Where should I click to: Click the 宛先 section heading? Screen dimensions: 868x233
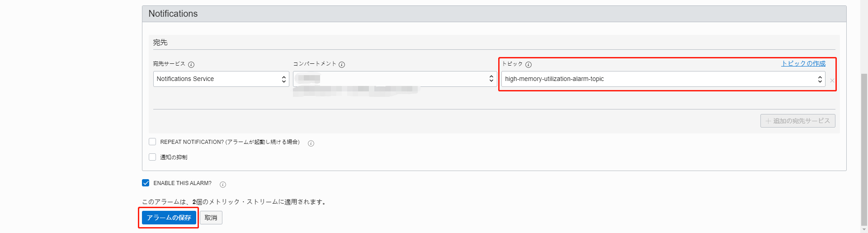point(160,43)
